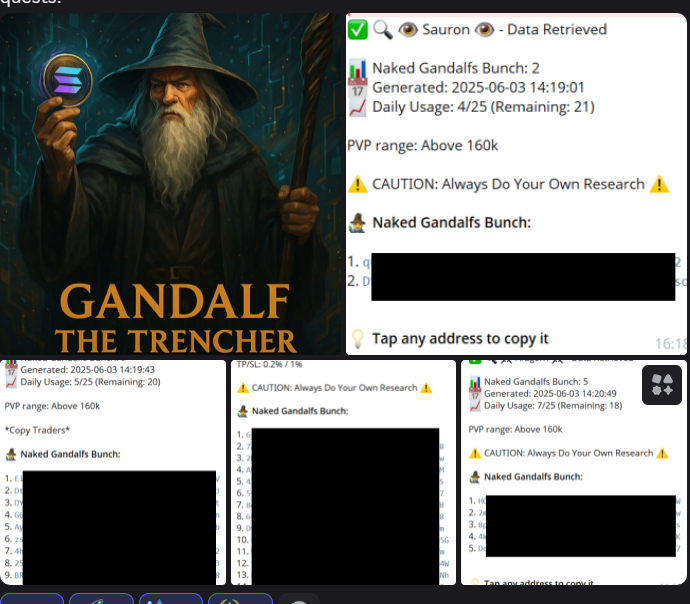Click 'Tap any address to copy it' in Sauron screenshot
Image resolution: width=690 pixels, height=604 pixels.
tap(460, 338)
